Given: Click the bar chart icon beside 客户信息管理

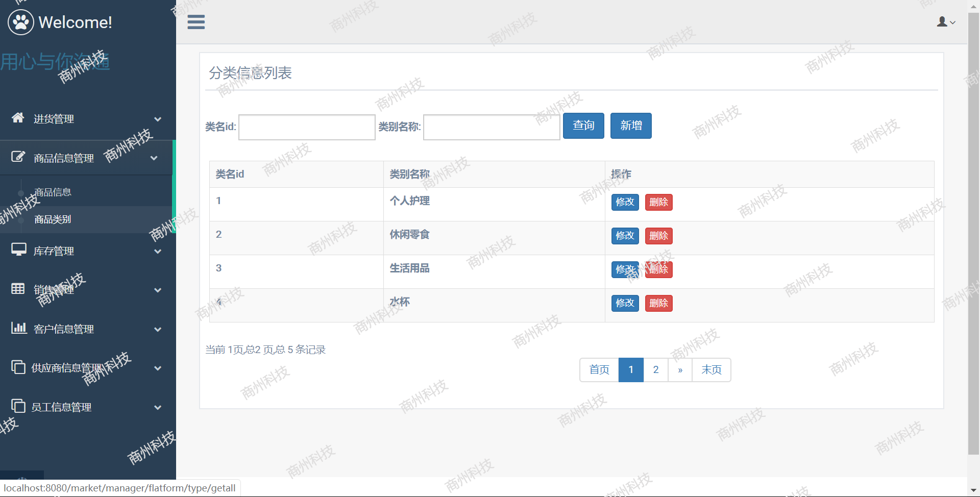Looking at the screenshot, I should [x=19, y=328].
